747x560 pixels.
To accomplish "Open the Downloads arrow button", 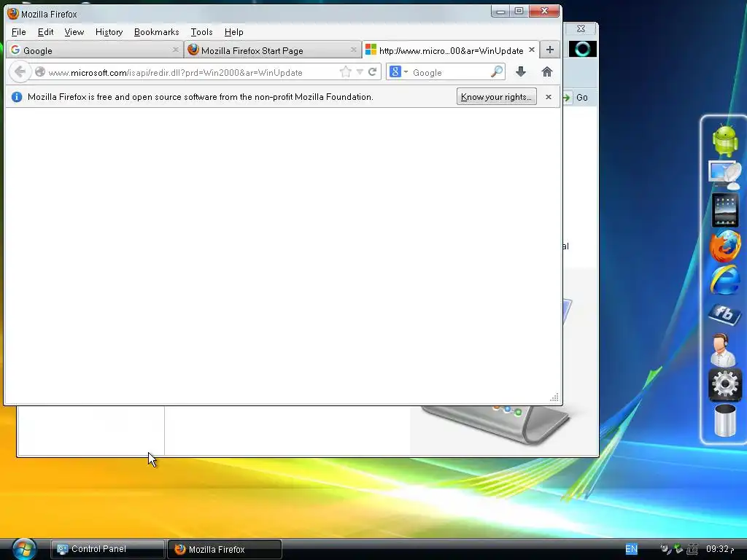I will pyautogui.click(x=521, y=72).
